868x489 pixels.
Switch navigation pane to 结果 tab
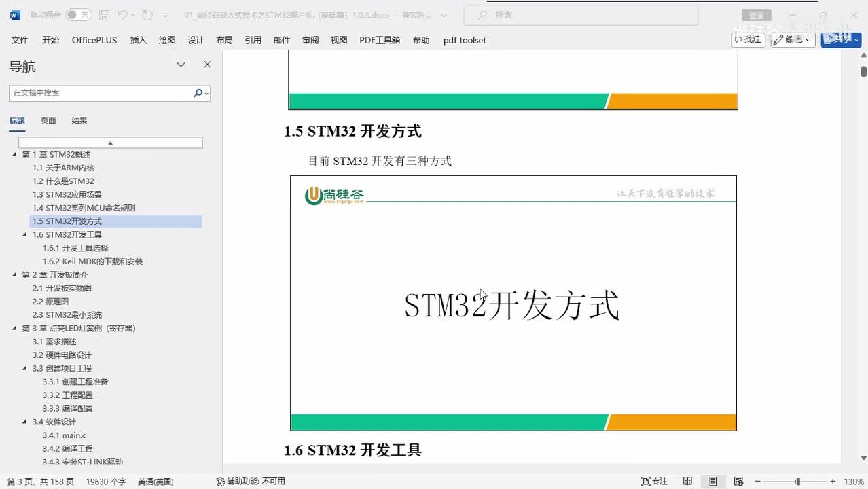click(79, 121)
